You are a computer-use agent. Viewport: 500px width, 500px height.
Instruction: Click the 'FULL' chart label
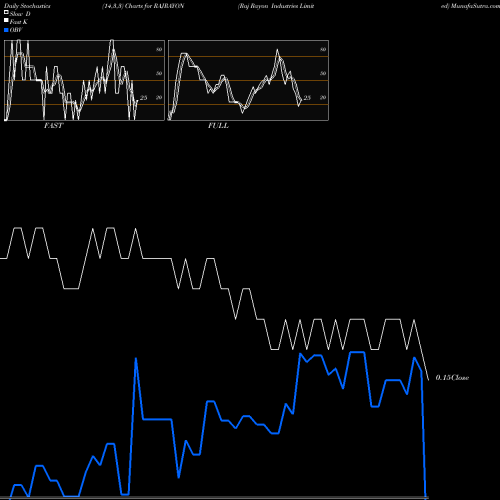pos(218,126)
